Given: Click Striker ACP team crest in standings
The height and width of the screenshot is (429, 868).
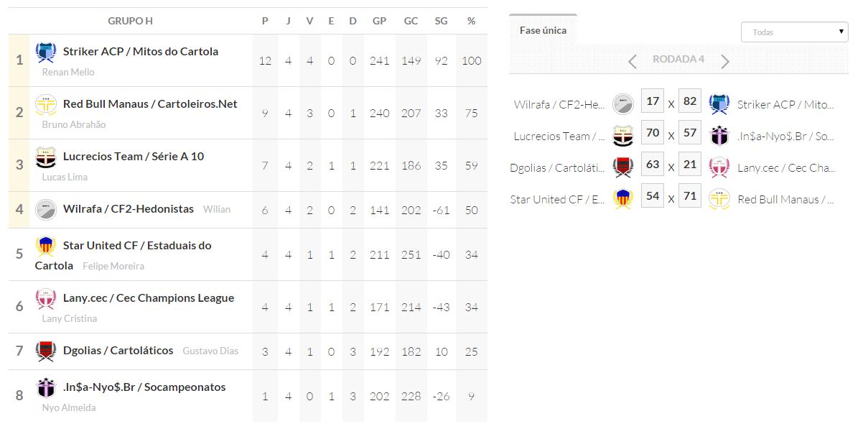Looking at the screenshot, I should pyautogui.click(x=46, y=52).
